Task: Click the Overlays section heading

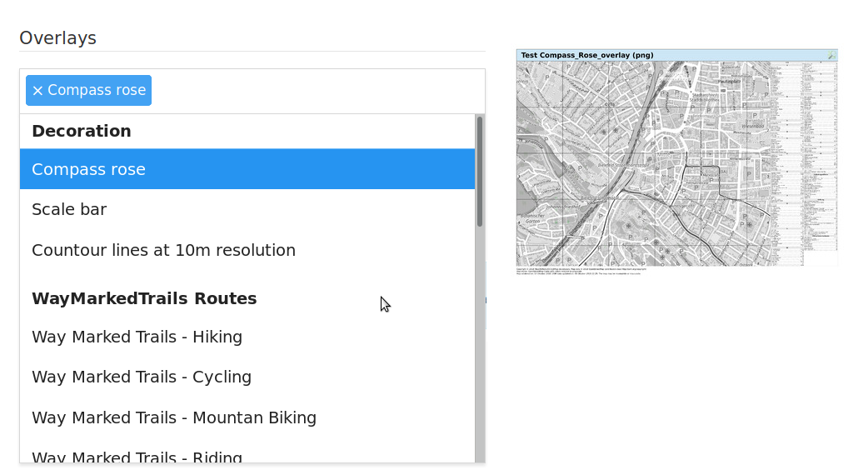Action: tap(58, 37)
